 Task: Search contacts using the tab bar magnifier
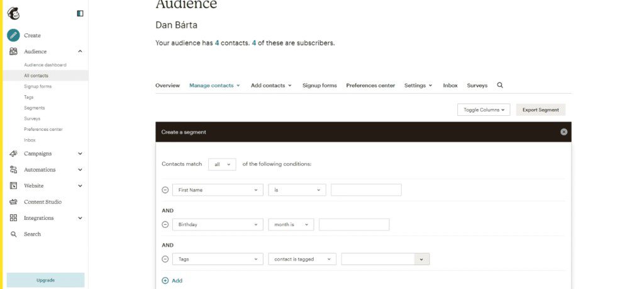[x=500, y=85]
